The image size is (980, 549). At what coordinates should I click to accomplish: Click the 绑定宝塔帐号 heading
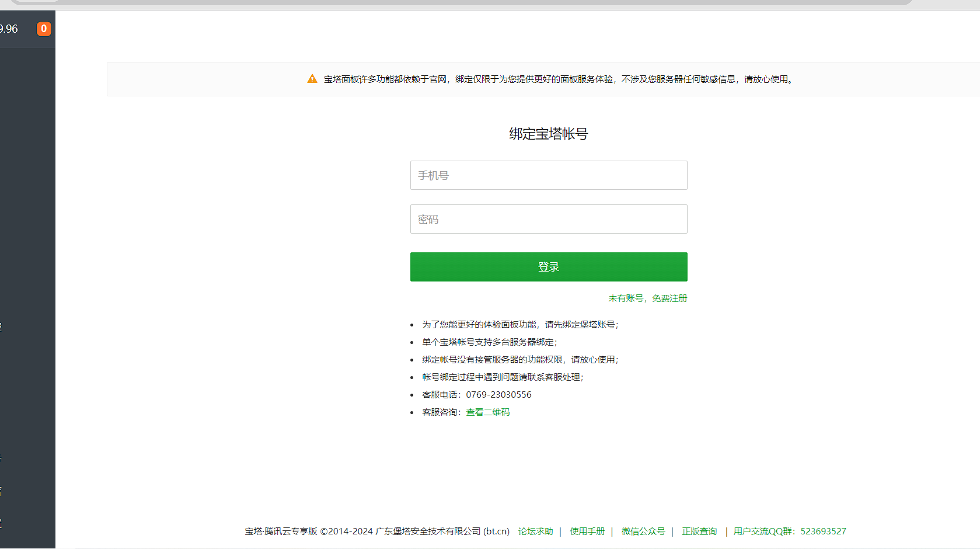548,134
